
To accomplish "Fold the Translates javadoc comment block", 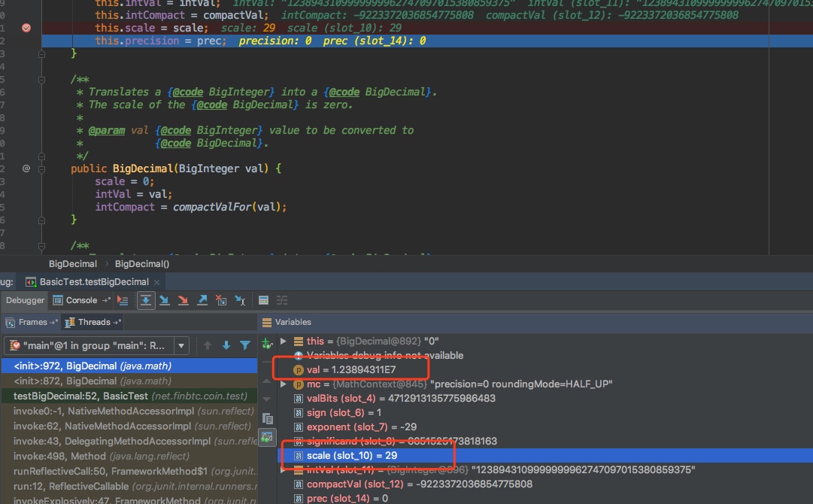I will (x=41, y=80).
